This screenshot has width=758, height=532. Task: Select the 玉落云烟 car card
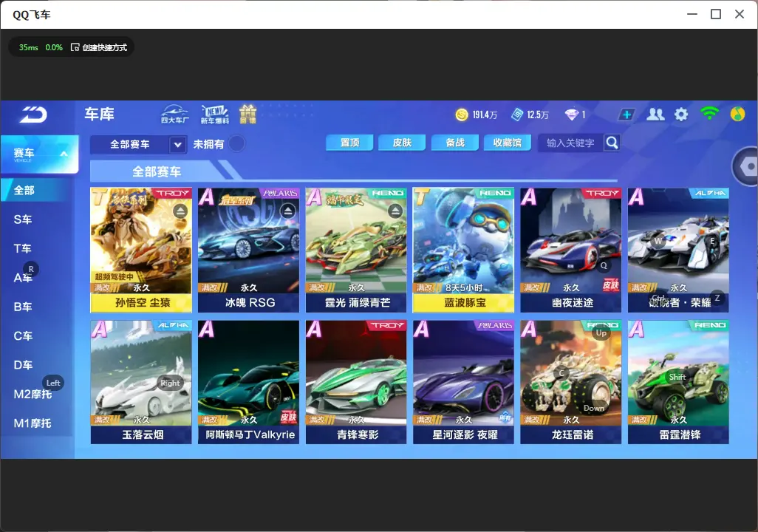tap(141, 382)
